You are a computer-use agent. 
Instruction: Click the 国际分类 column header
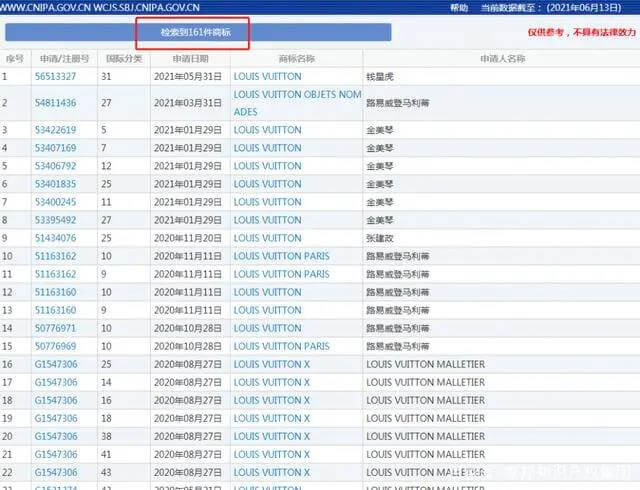124,59
